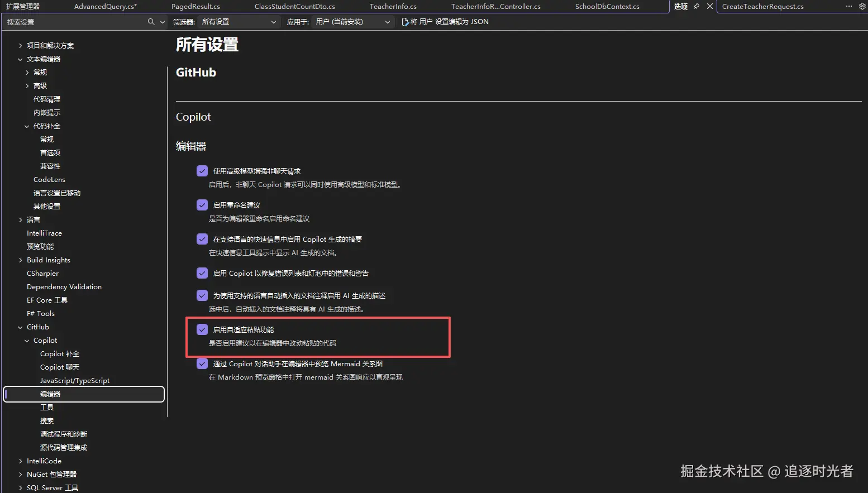
Task: Click the settings tree vertical scrollbar
Action: [168, 242]
